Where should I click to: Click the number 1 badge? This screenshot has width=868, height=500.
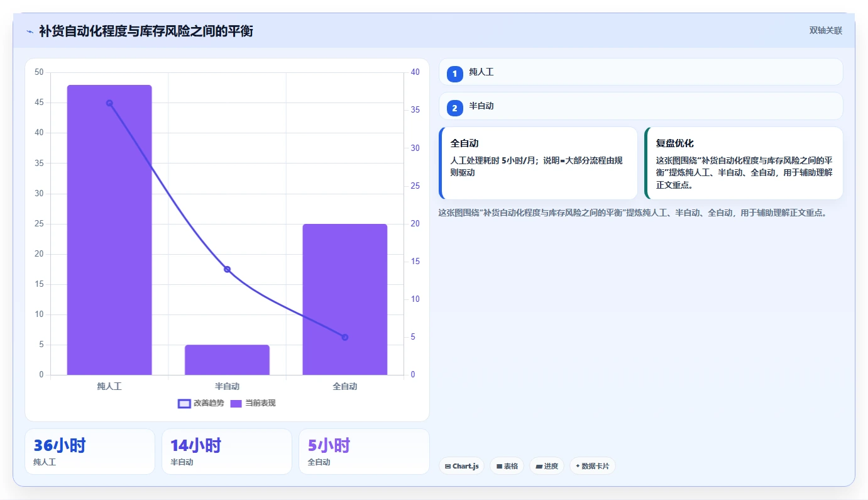click(454, 74)
